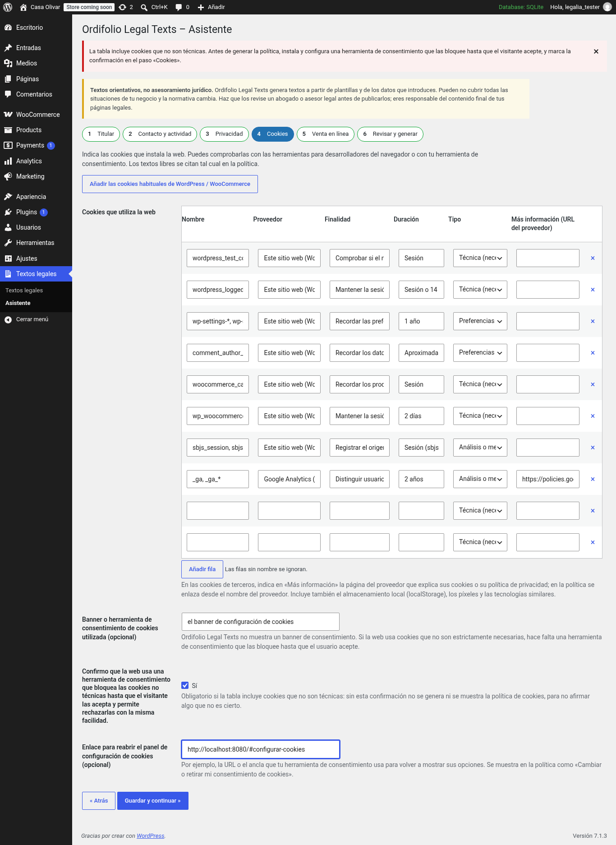Click the Store coming soon badge

click(89, 7)
